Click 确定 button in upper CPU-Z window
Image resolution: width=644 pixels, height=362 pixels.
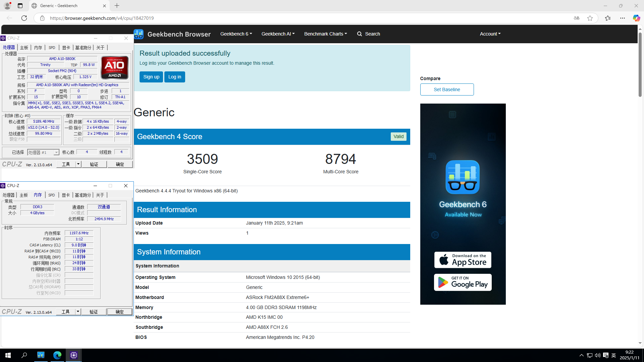click(120, 164)
